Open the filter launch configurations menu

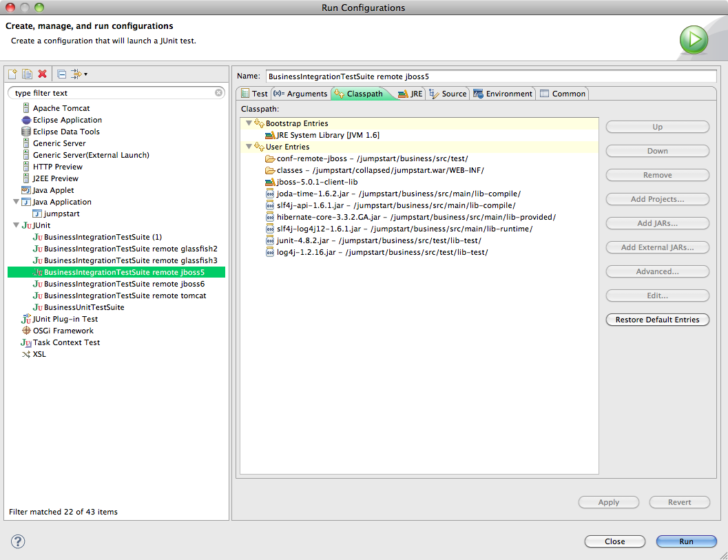click(79, 74)
